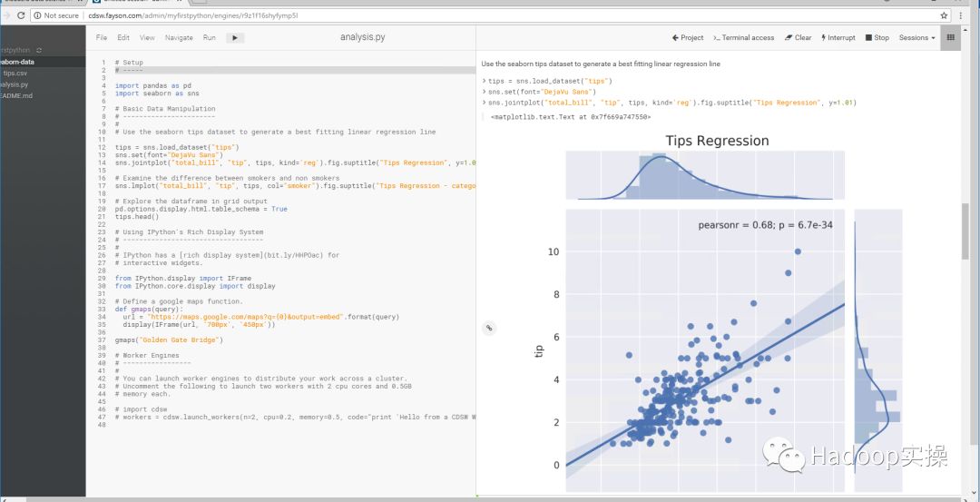Image resolution: width=980 pixels, height=502 pixels.
Task: Clear the session console output
Action: (798, 38)
